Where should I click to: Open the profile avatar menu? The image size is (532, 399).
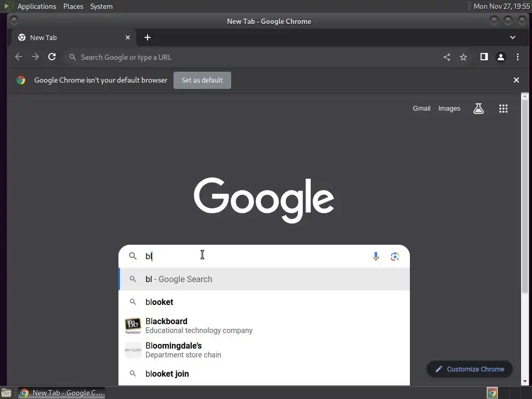pos(501,57)
